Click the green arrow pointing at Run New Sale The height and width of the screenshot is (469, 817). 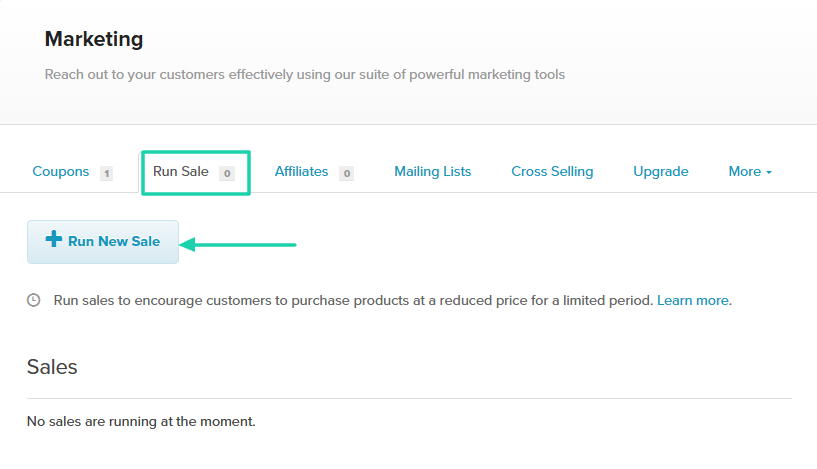[x=239, y=243]
